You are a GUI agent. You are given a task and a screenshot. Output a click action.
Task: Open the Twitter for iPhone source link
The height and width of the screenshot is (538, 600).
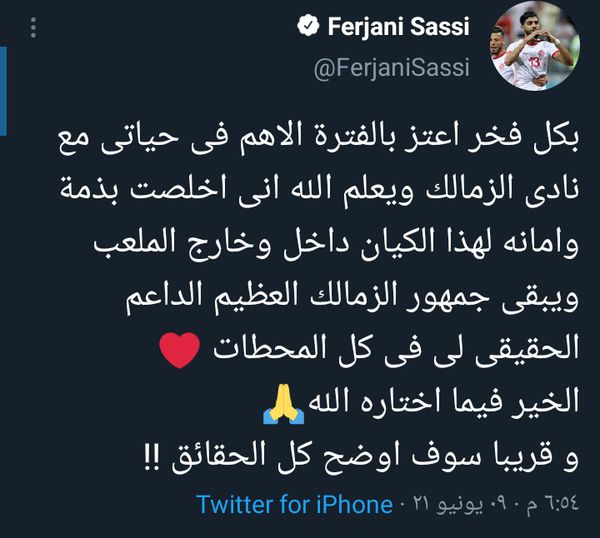coord(295,504)
